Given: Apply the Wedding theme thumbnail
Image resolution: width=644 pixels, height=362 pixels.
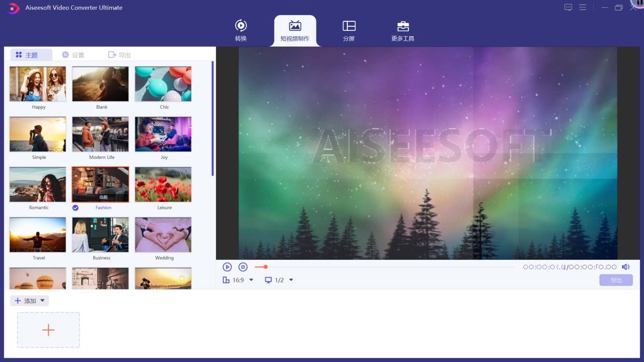Looking at the screenshot, I should point(163,235).
